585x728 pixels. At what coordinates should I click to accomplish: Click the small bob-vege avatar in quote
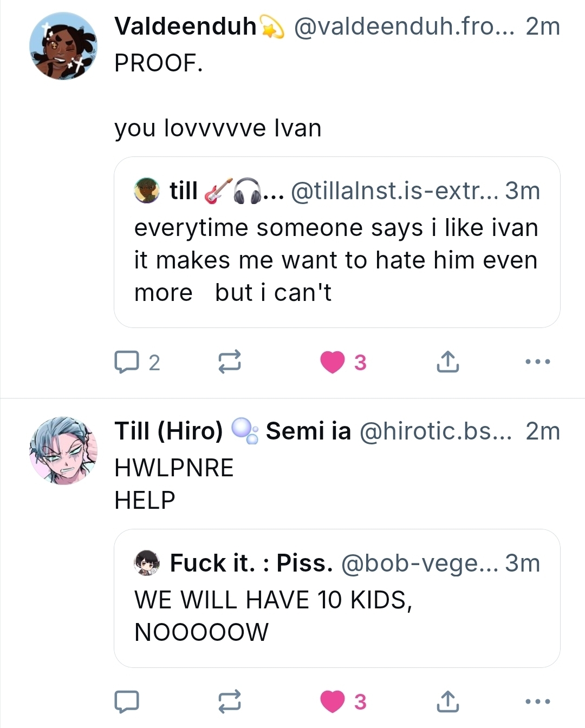(147, 563)
